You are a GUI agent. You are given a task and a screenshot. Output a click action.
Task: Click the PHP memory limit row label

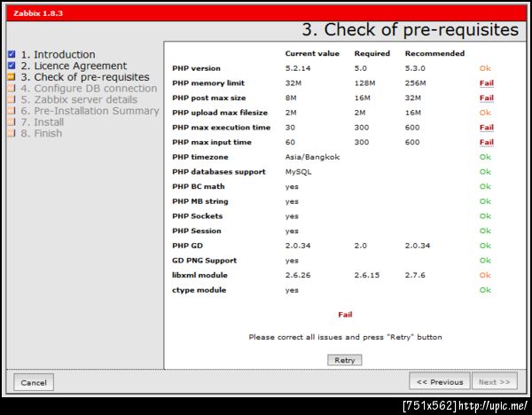(208, 83)
